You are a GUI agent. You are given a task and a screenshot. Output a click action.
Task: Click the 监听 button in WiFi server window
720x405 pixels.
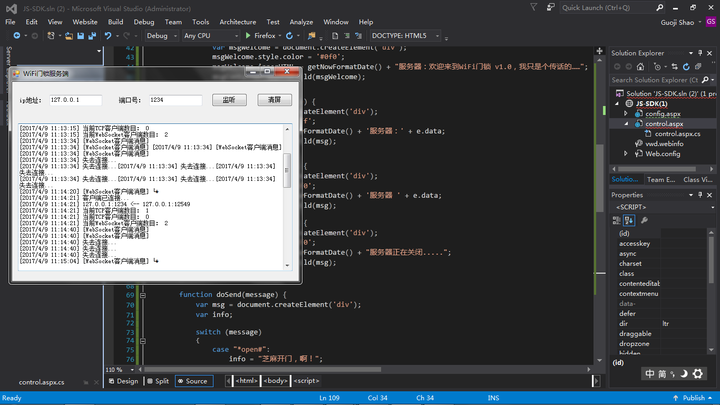(x=228, y=100)
